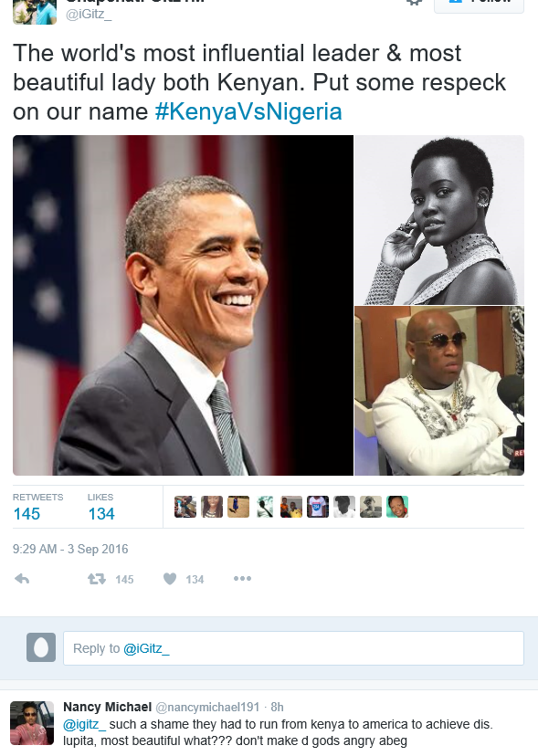
Task: Open the large photo of man before flag
Action: click(x=183, y=305)
